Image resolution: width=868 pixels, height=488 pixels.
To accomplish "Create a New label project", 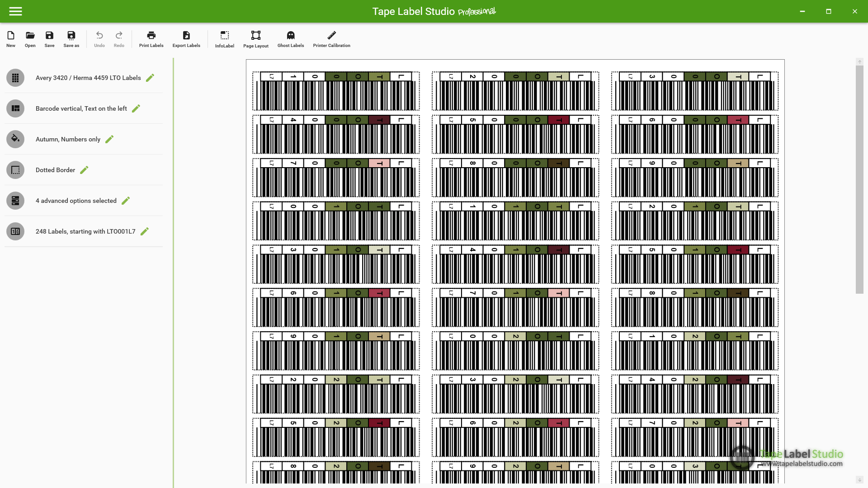I will pyautogui.click(x=11, y=39).
